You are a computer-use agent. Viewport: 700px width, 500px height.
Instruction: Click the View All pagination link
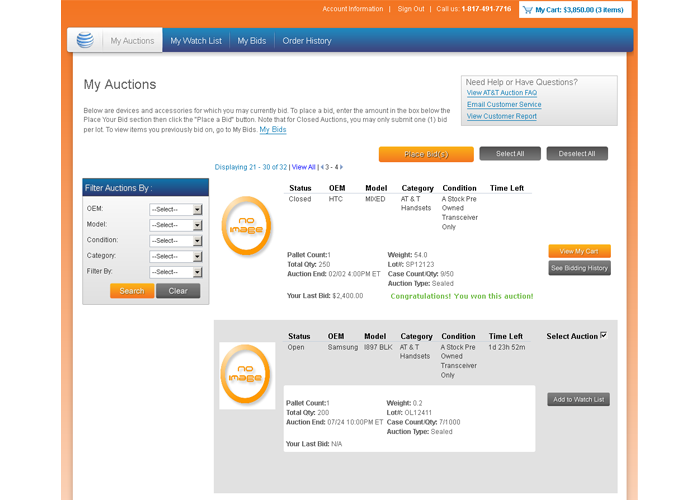tap(304, 167)
